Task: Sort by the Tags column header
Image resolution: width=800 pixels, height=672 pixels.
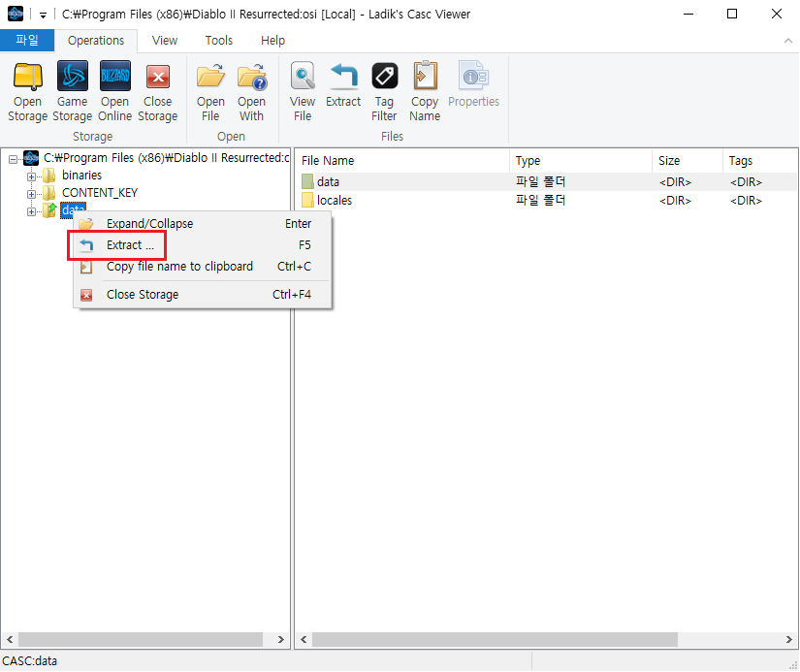Action: pos(760,161)
